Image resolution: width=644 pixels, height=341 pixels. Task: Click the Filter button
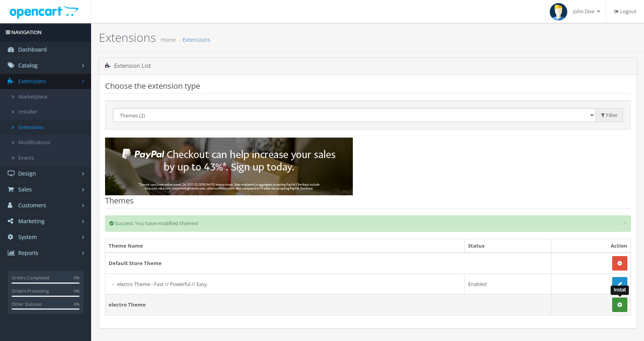point(609,115)
